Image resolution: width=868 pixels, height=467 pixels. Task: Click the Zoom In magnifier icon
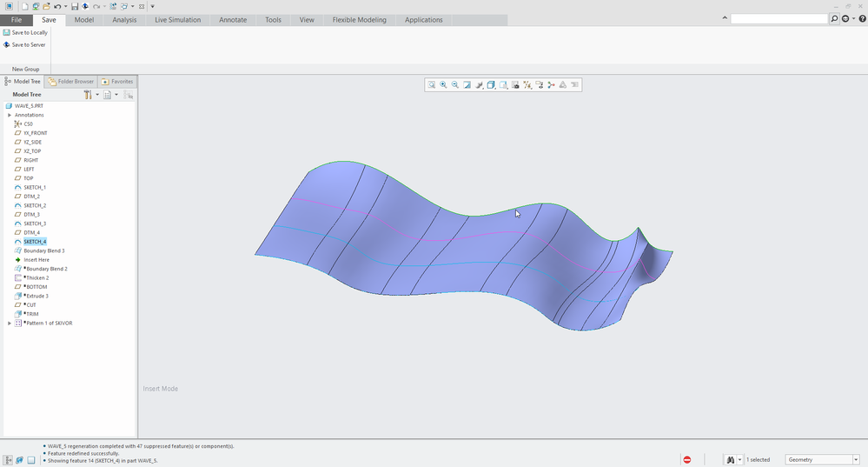pos(443,85)
